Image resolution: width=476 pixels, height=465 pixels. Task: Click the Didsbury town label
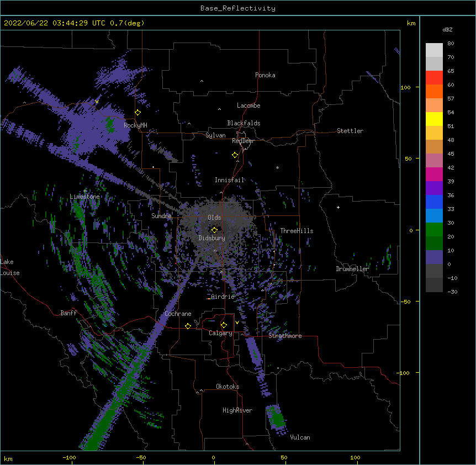point(212,238)
